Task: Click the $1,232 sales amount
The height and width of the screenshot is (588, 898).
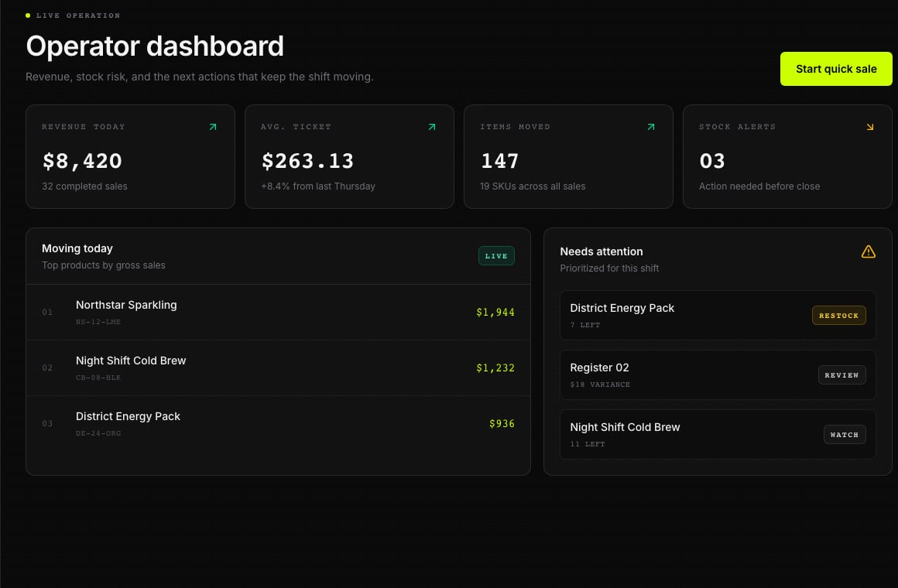Action: pyautogui.click(x=495, y=367)
